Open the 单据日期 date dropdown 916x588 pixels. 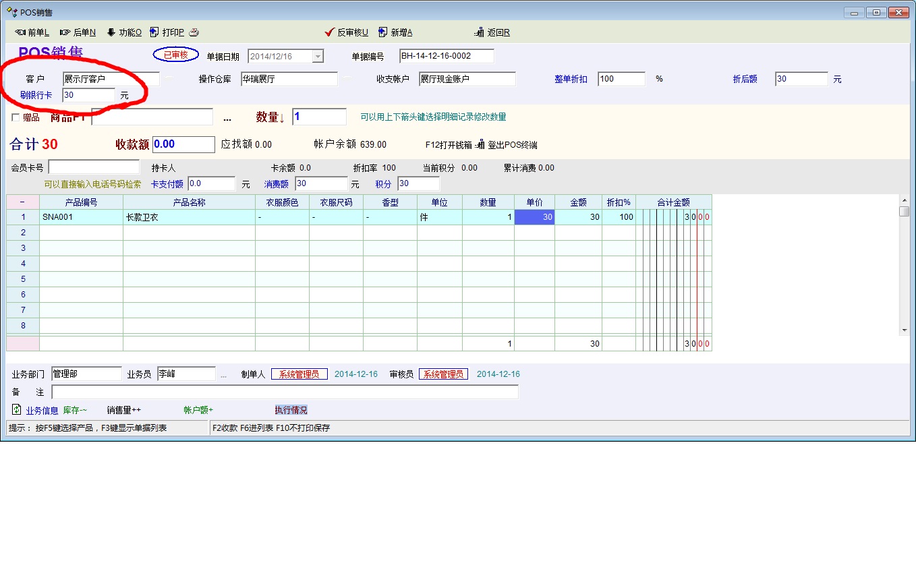(x=318, y=57)
